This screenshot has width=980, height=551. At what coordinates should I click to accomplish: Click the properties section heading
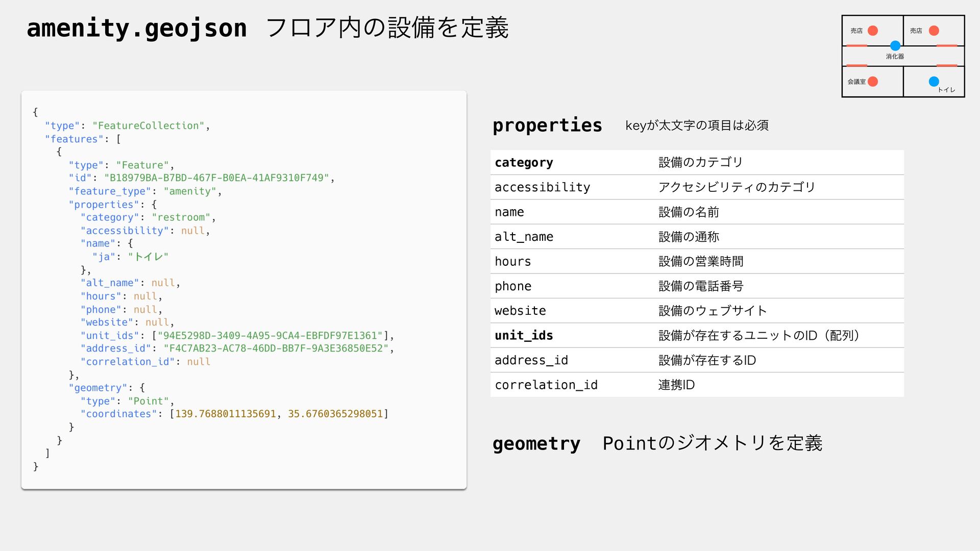tap(547, 125)
